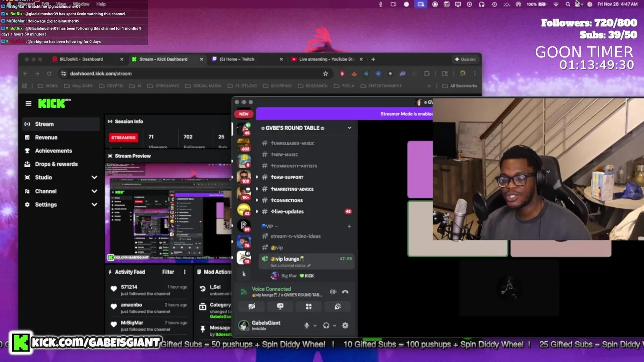Open Activity Feed three-dot options
Image resolution: width=644 pixels, height=362 pixels.
pos(184,272)
